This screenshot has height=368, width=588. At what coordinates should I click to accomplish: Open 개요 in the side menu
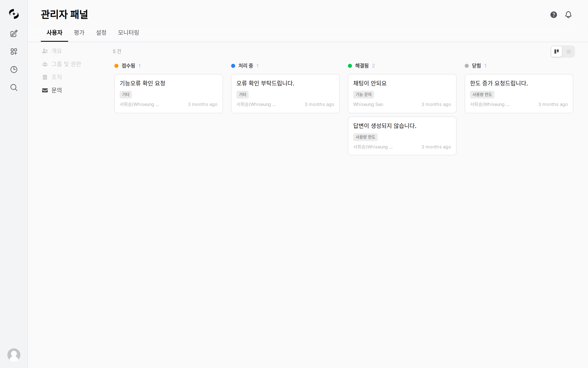[52, 51]
